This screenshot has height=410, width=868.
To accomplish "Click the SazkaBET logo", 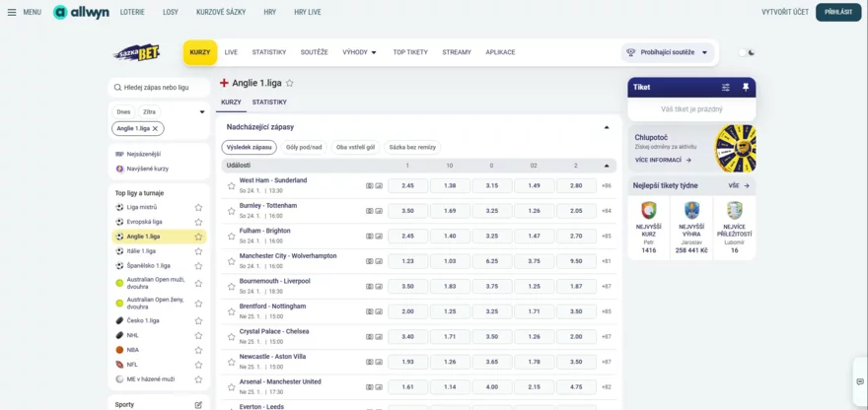I will 137,52.
